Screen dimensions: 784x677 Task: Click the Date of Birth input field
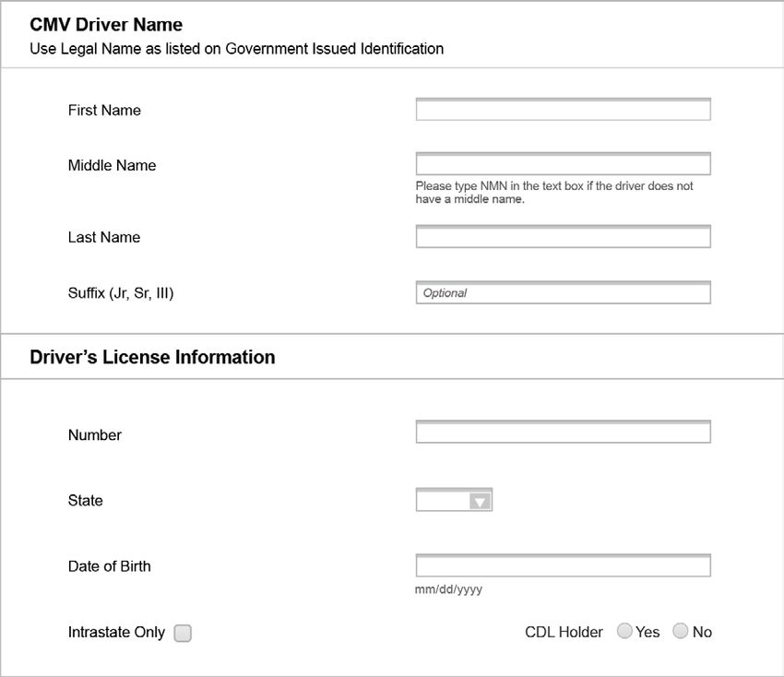tap(563, 565)
